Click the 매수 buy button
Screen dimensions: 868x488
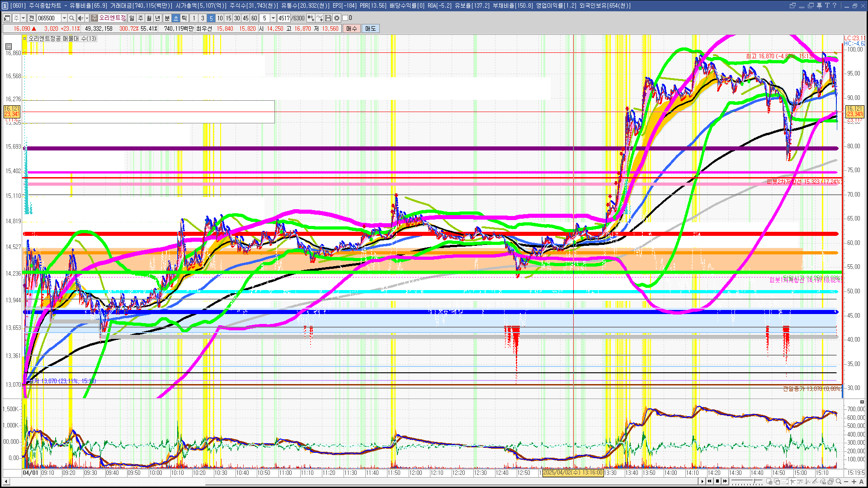pos(352,28)
